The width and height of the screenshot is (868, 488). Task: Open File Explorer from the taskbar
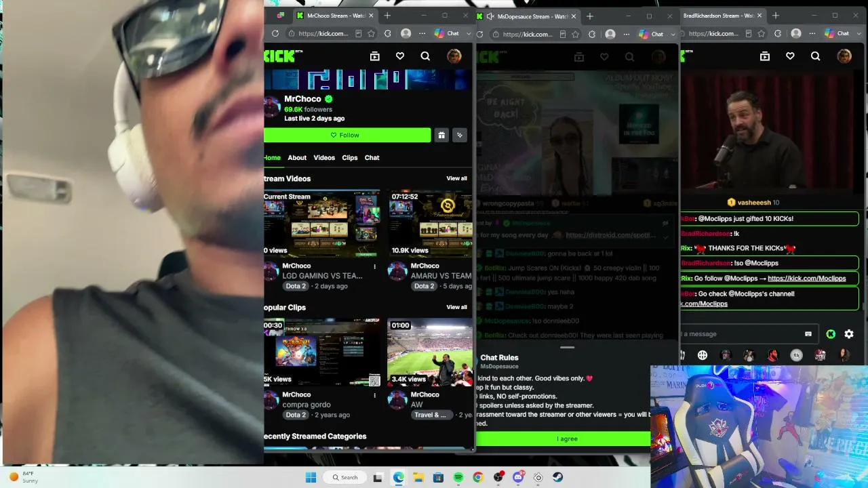tap(418, 477)
